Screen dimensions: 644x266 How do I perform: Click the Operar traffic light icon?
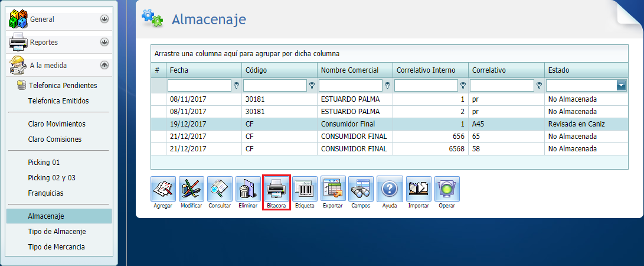click(x=447, y=189)
